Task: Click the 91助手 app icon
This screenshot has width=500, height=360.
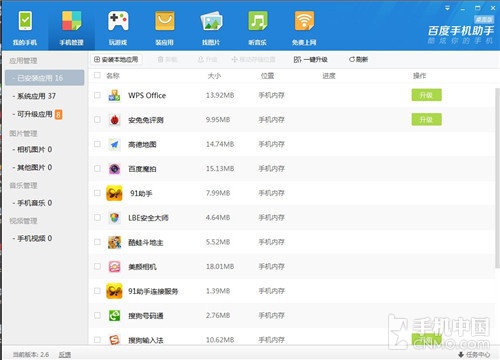Action: tap(114, 193)
